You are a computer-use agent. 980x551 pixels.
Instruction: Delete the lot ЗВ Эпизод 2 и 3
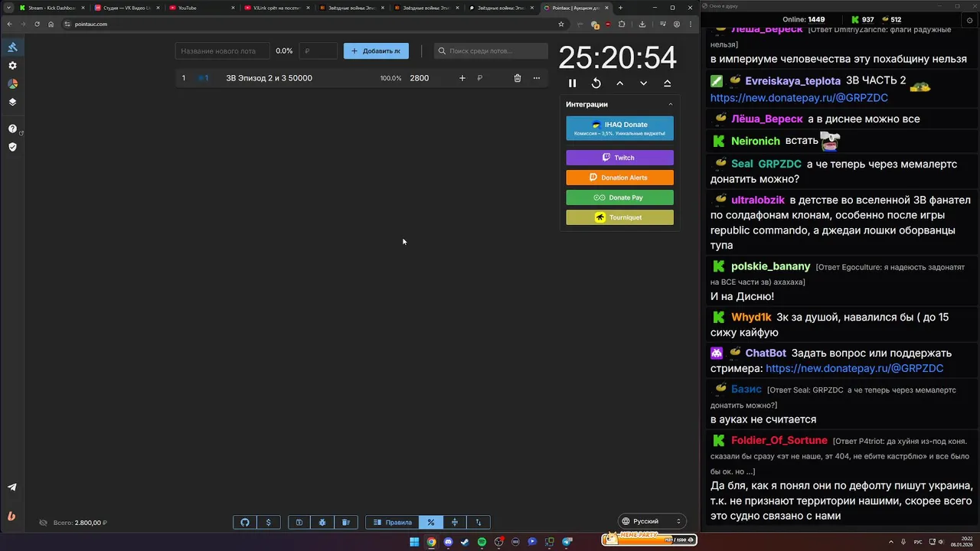click(x=518, y=78)
